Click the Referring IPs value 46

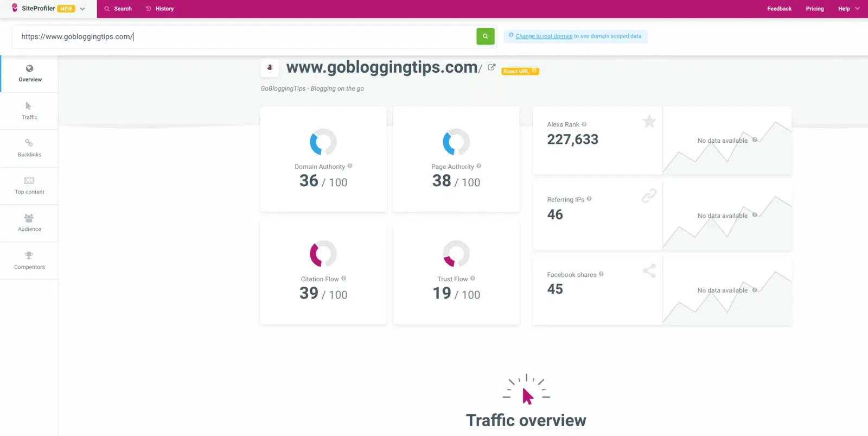555,214
